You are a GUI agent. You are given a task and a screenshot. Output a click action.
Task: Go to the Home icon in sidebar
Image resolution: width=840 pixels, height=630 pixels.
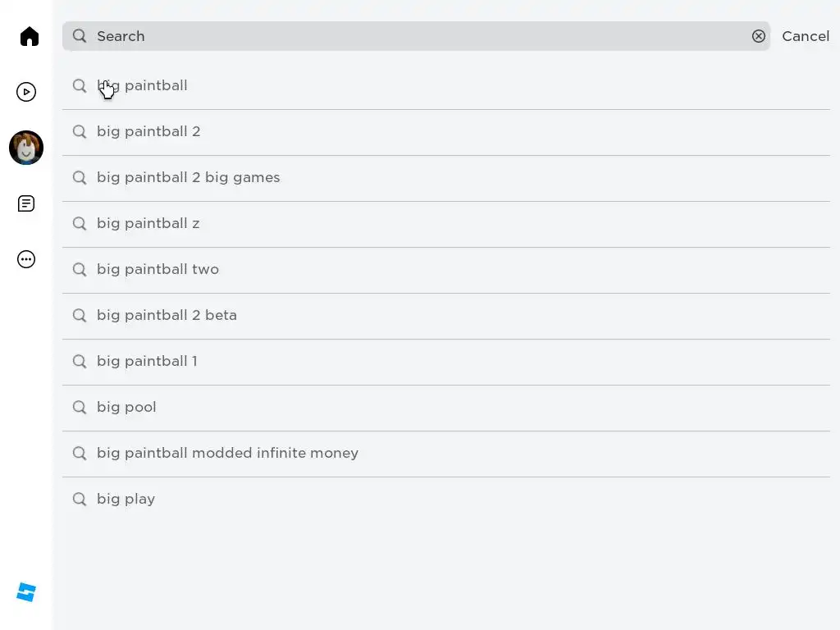tap(30, 36)
